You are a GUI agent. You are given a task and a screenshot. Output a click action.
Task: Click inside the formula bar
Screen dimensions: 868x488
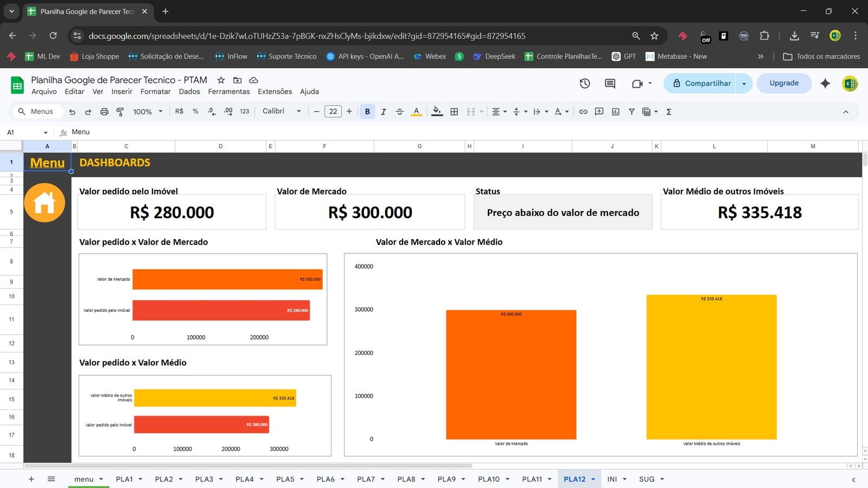point(217,132)
